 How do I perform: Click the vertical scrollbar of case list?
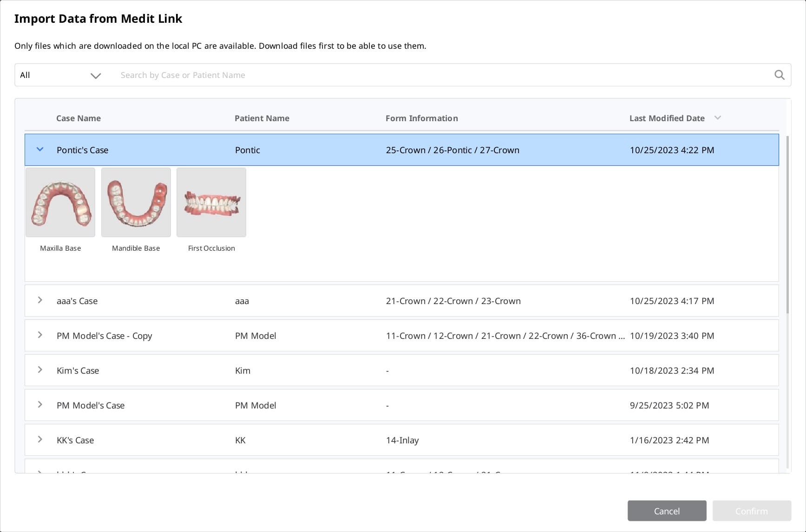tap(787, 223)
